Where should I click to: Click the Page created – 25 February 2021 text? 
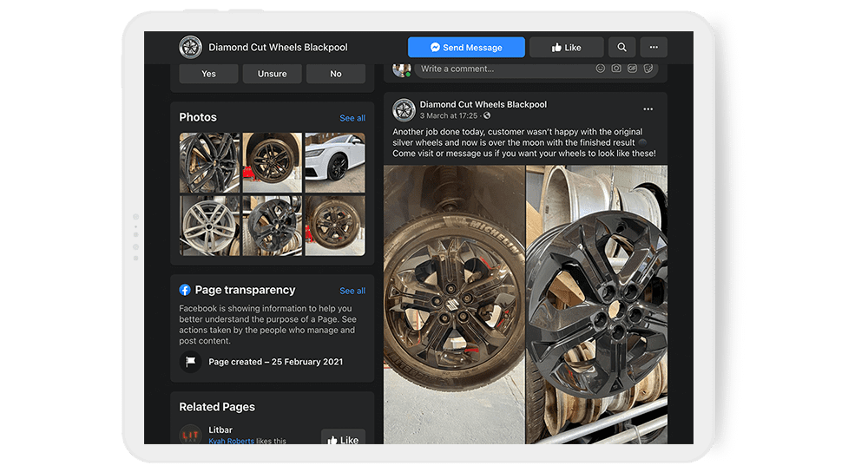(276, 362)
